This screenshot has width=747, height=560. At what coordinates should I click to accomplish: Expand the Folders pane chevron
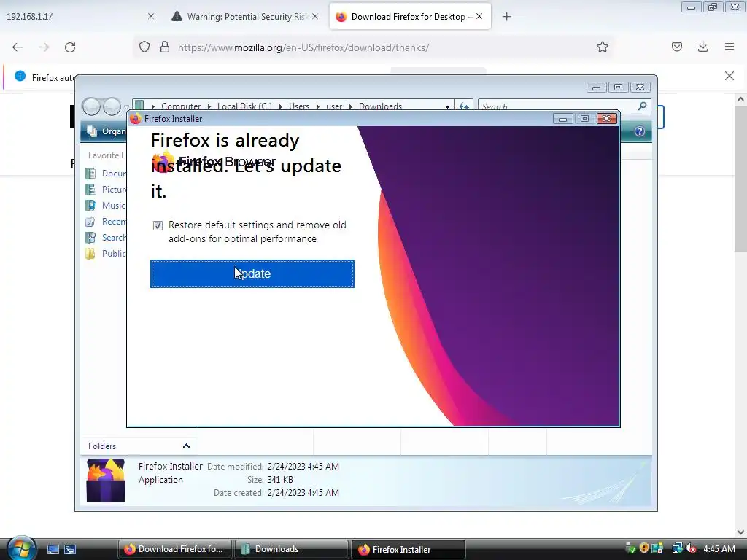186,446
